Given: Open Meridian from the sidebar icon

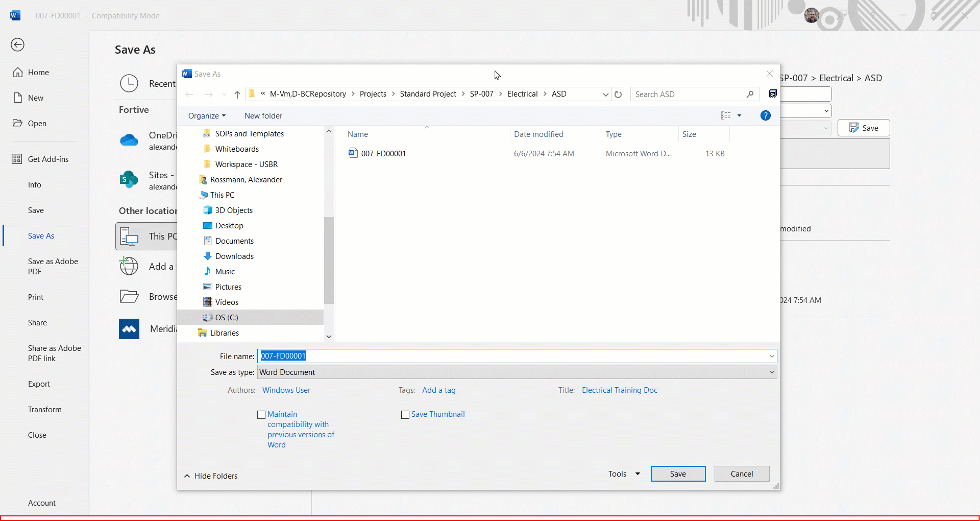Looking at the screenshot, I should pos(129,328).
